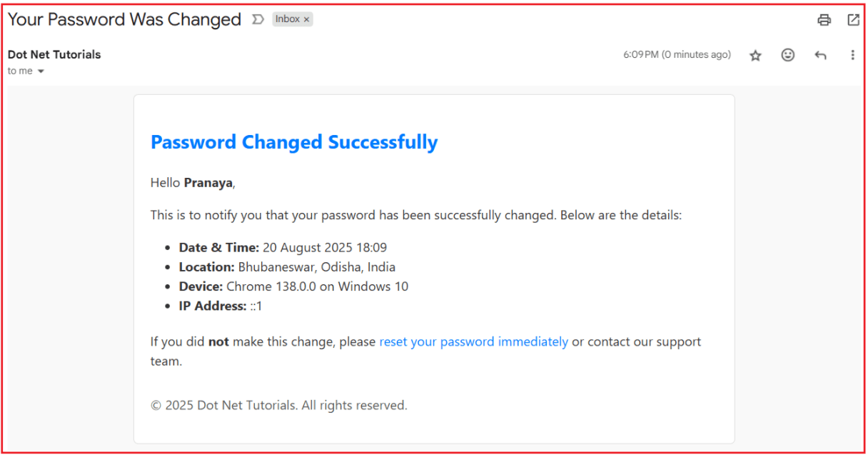The width and height of the screenshot is (868, 455).
Task: Click the "Date & Time" detail line
Action: (283, 248)
